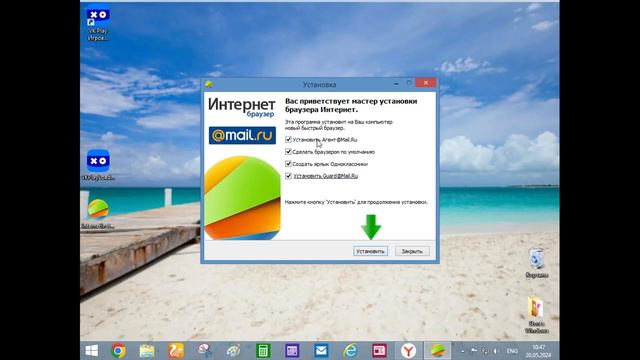Open Calculator from the taskbar

(x=263, y=351)
